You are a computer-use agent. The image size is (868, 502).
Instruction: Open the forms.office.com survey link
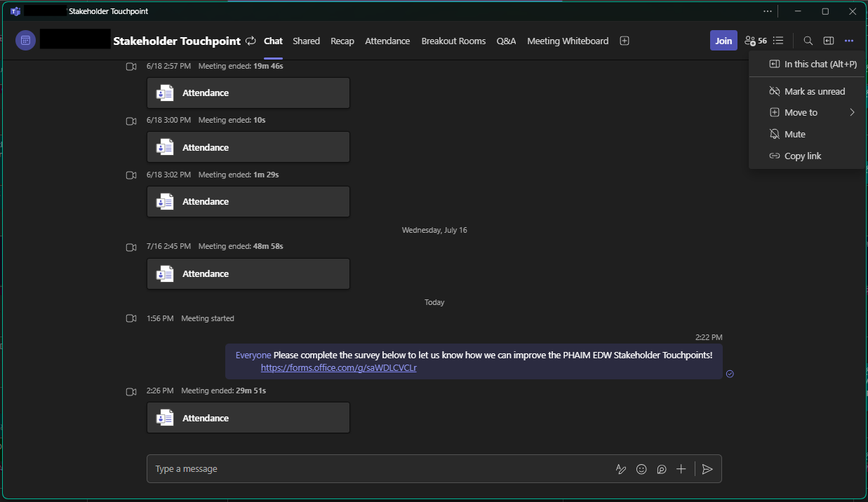tap(339, 367)
